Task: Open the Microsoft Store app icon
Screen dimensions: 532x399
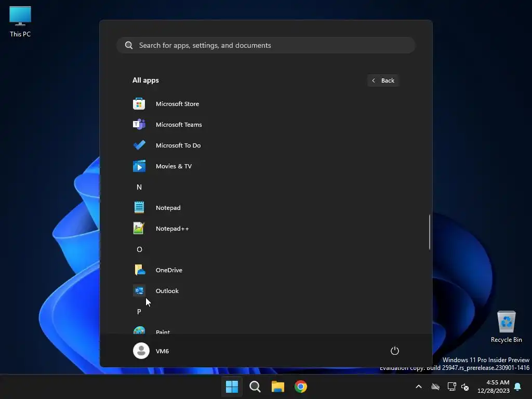Action: click(139, 104)
